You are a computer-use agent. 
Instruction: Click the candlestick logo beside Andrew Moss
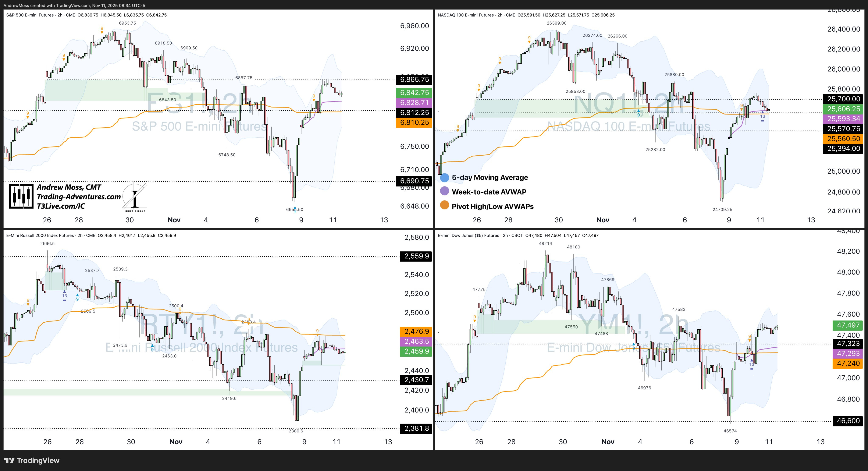coord(21,196)
